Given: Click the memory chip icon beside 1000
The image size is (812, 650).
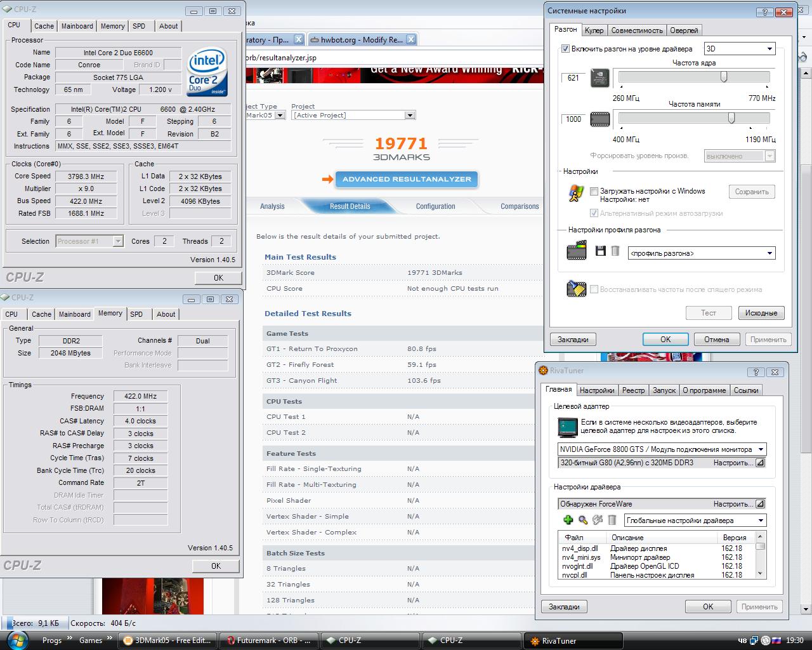Looking at the screenshot, I should click(x=600, y=119).
